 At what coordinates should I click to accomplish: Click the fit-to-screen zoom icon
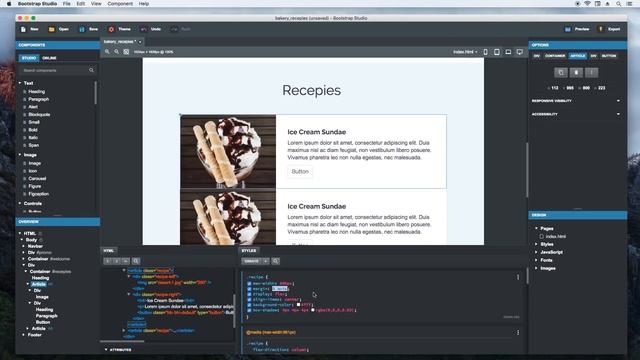[x=126, y=52]
